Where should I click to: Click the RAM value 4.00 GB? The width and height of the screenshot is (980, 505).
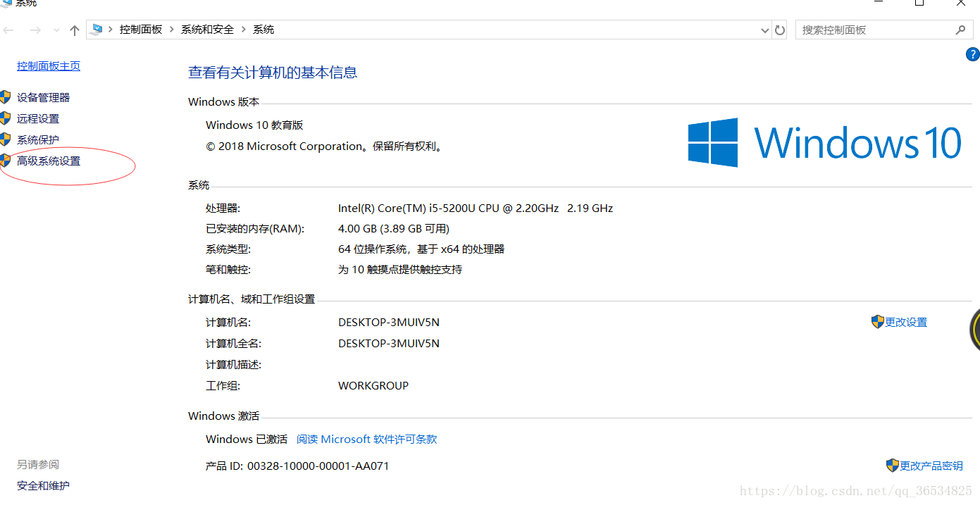[394, 229]
